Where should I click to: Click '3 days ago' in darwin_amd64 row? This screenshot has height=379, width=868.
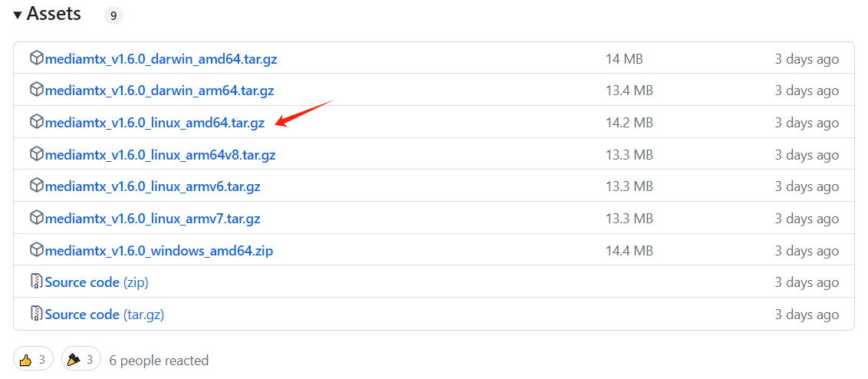[807, 59]
